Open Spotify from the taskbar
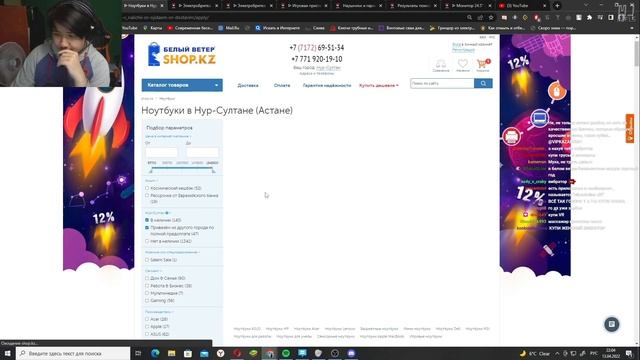The image size is (640, 360). 286,353
